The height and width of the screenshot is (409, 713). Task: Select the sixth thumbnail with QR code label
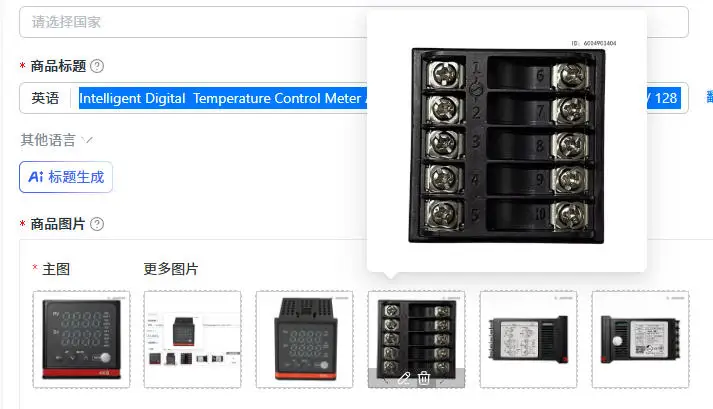click(640, 339)
